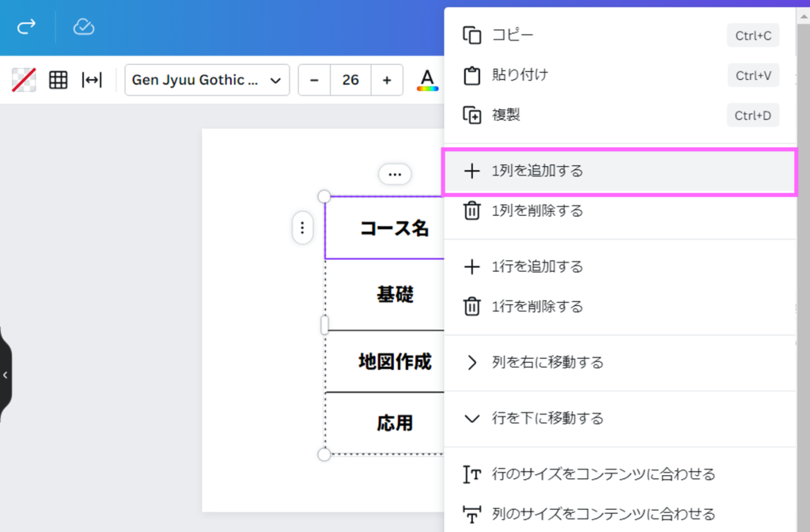Expand the collapsed left side panel
The height and width of the screenshot is (532, 810).
click(x=6, y=375)
